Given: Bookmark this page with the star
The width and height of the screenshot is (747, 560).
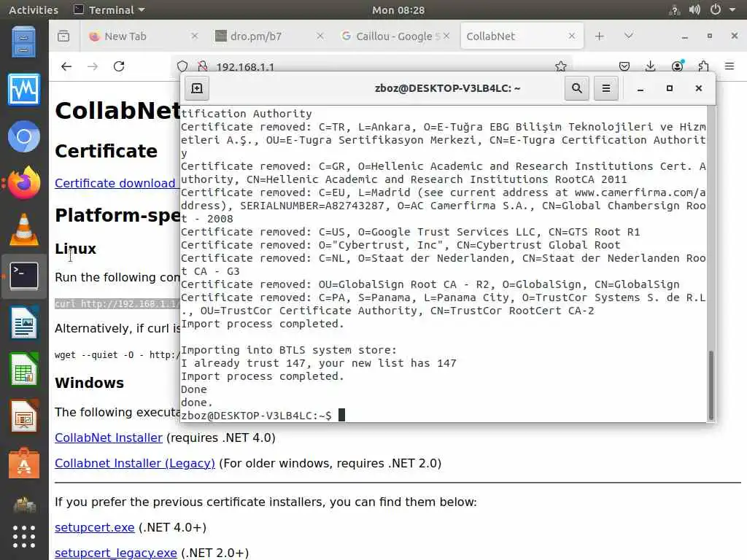Looking at the screenshot, I should coord(561,66).
